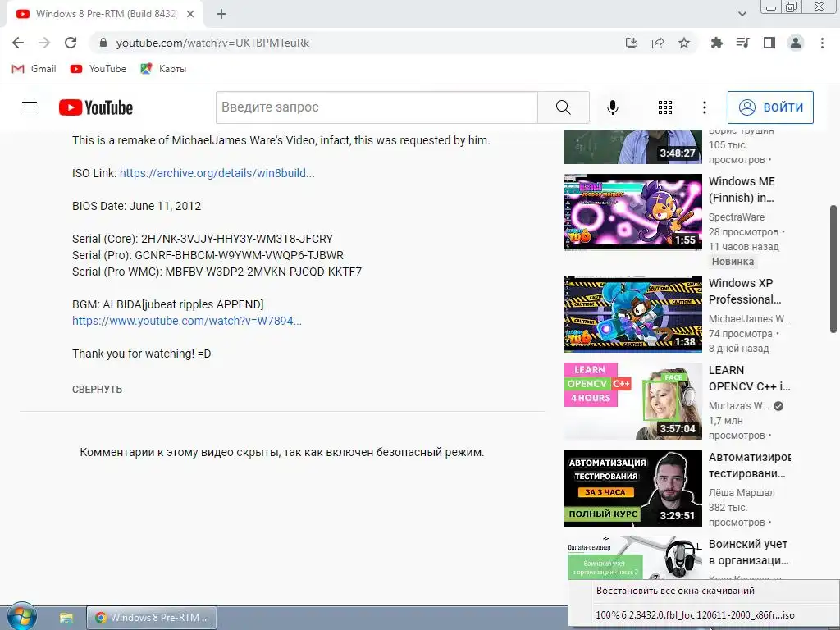Collapse description with СВЕРНУТЬ
The height and width of the screenshot is (630, 840).
97,390
